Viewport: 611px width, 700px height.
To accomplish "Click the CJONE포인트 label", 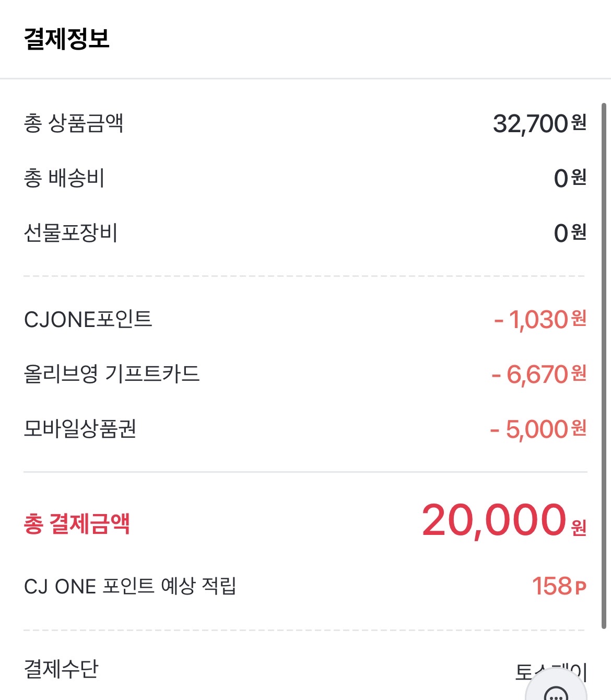I will click(x=88, y=319).
